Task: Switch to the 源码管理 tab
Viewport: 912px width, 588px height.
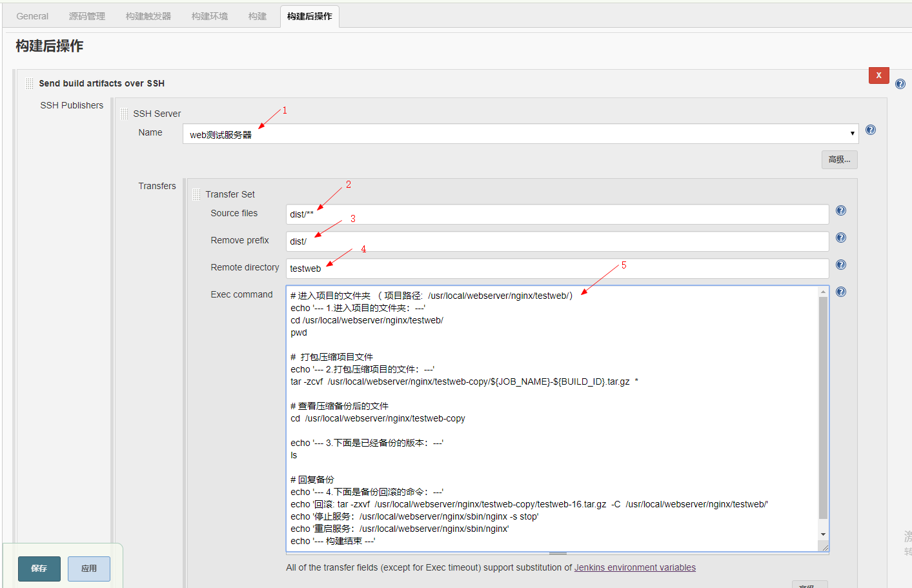Action: coord(87,16)
